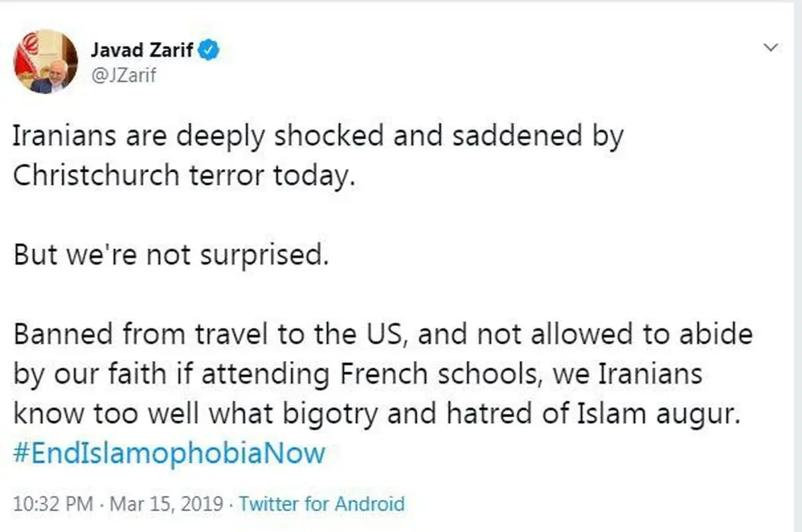This screenshot has height=532, width=802.
Task: Click the blue verified badge icon
Action: (209, 50)
